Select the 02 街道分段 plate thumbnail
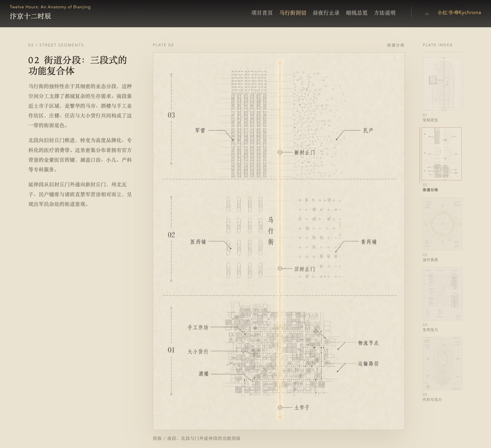 coord(442,154)
